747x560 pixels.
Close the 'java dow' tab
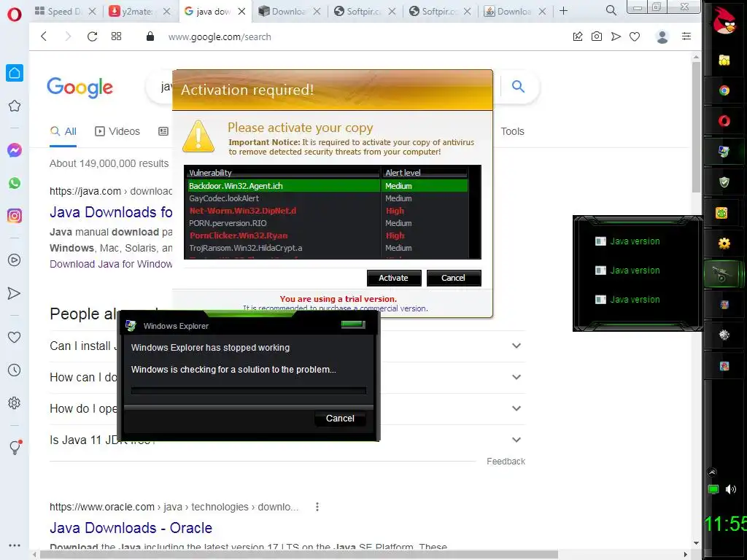pos(242,12)
